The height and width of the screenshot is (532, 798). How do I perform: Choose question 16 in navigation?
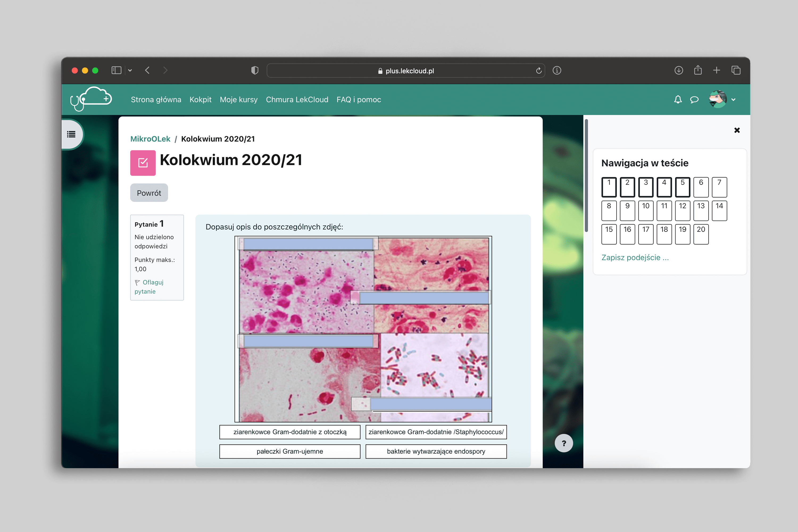(x=627, y=234)
